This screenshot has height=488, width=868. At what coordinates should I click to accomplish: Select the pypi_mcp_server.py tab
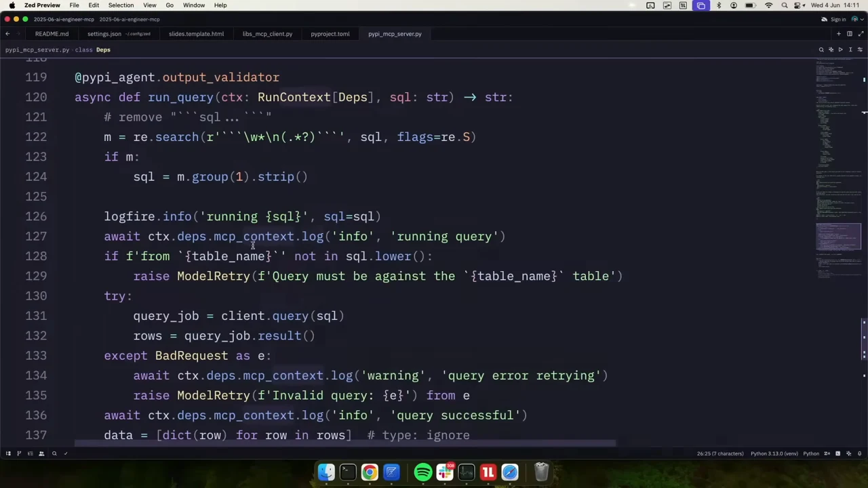[x=395, y=34]
